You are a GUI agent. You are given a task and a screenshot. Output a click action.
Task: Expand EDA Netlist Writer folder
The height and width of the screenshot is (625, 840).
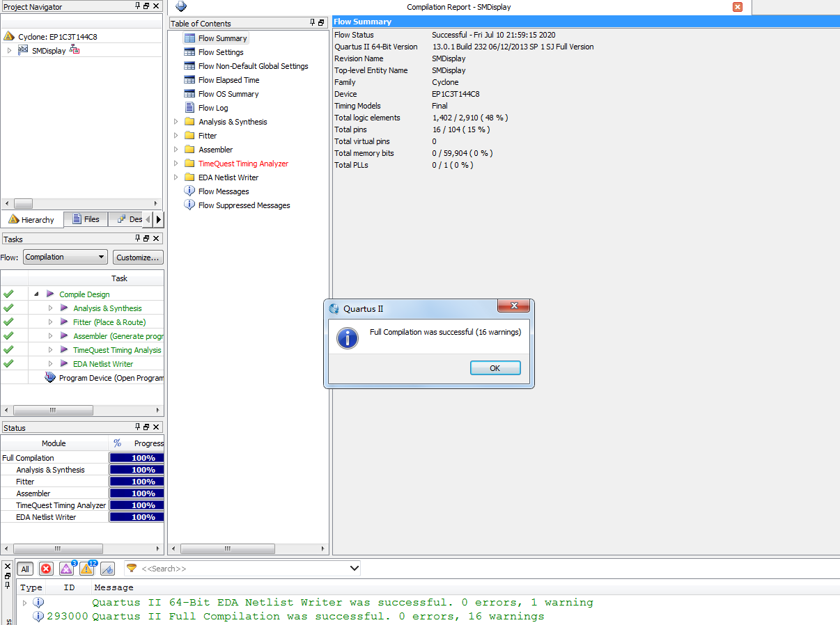pyautogui.click(x=176, y=177)
